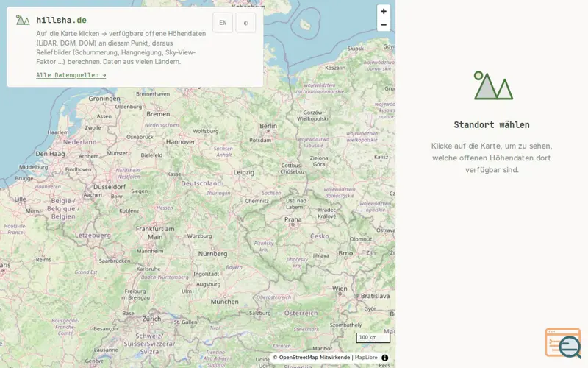Click Brno on the map
This screenshot has width=588, height=368.
[345, 253]
